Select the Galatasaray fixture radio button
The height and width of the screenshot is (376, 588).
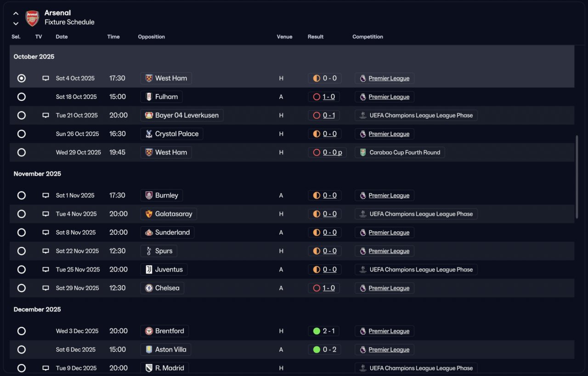(x=22, y=214)
